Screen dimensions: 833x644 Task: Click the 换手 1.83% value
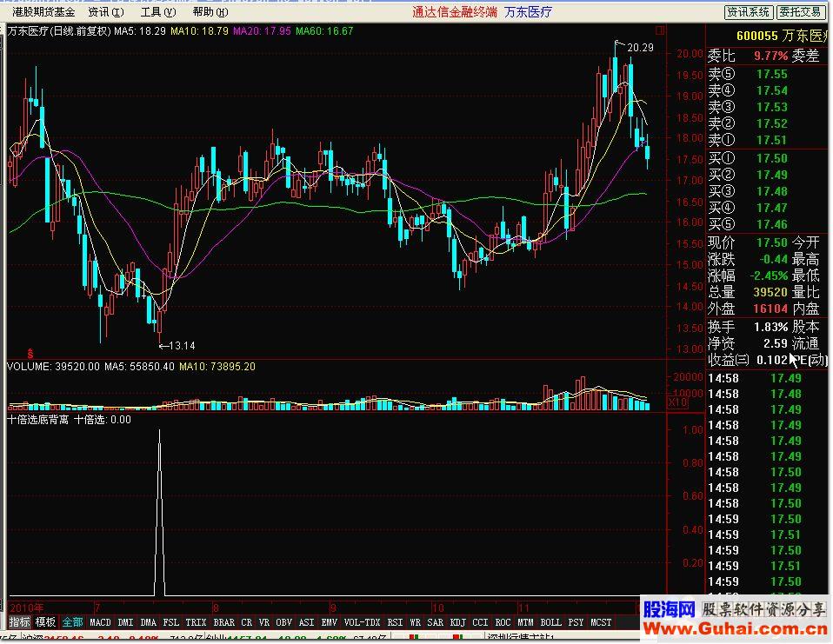pos(770,327)
